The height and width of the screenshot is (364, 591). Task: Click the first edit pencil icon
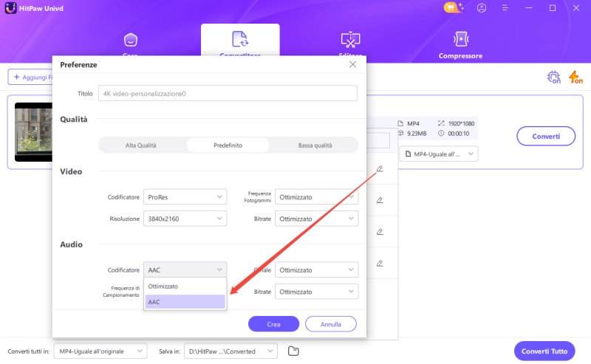[380, 168]
